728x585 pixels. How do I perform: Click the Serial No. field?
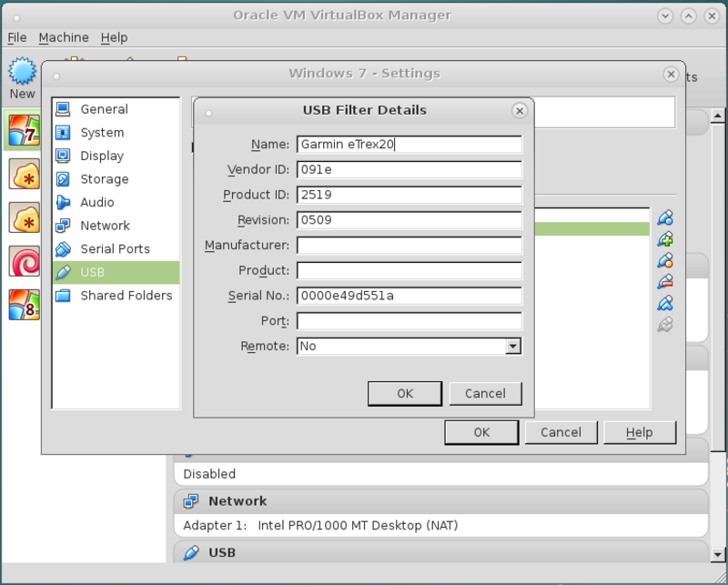pos(409,296)
